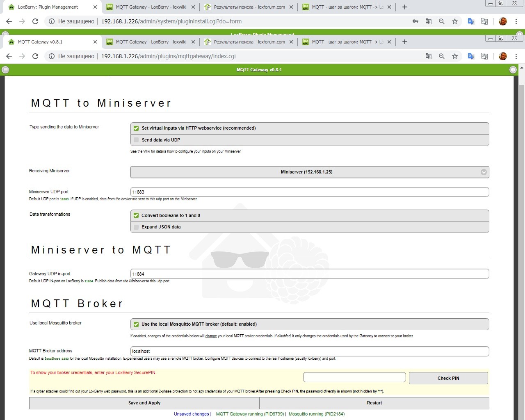Viewport: 525px width, 420px height.
Task: Enable 'Send data via UDP' checkbox
Action: [x=136, y=140]
